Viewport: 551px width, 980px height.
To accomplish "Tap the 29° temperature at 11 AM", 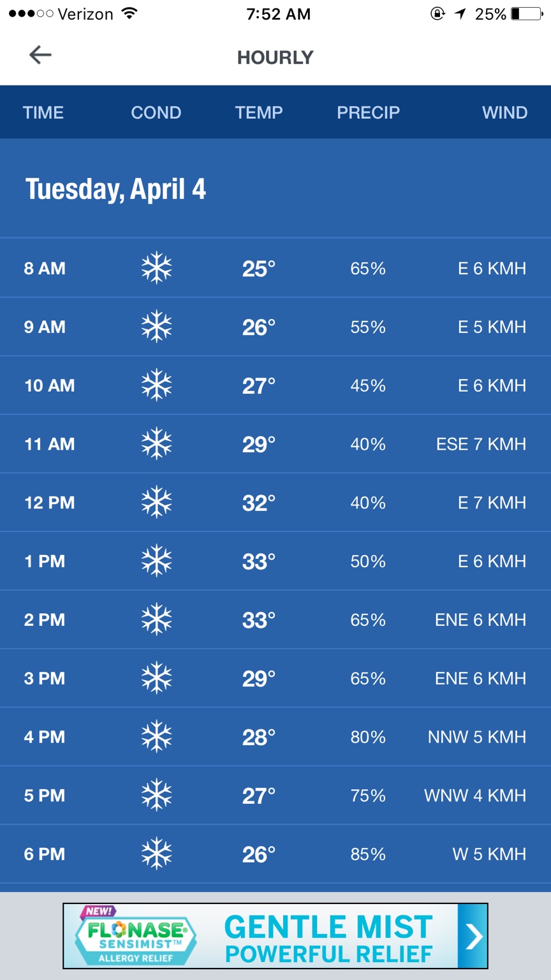I will pos(259,444).
